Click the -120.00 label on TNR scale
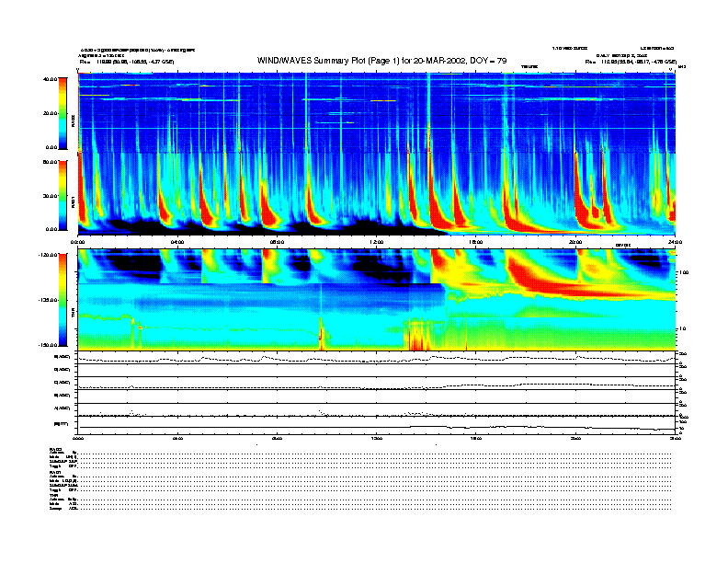Viewport: 728px width, 563px height. click(48, 255)
